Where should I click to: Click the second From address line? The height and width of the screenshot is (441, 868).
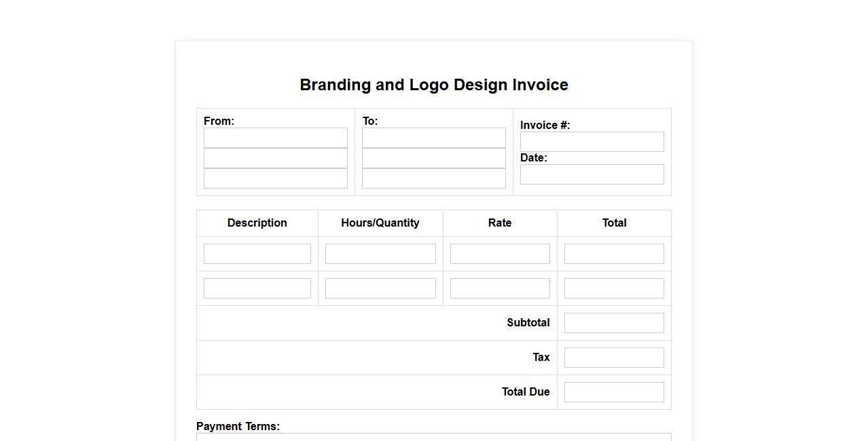point(275,158)
